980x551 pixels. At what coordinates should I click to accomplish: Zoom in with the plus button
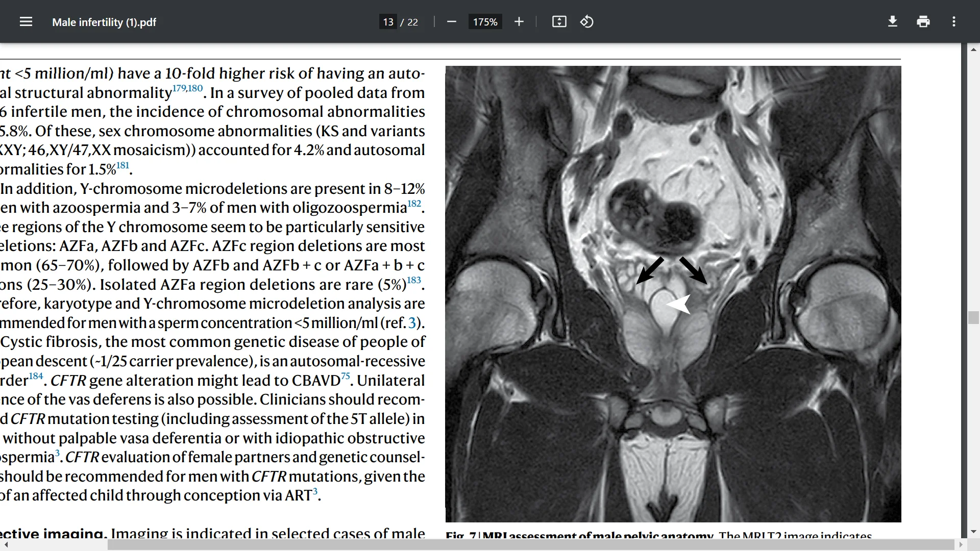point(519,22)
